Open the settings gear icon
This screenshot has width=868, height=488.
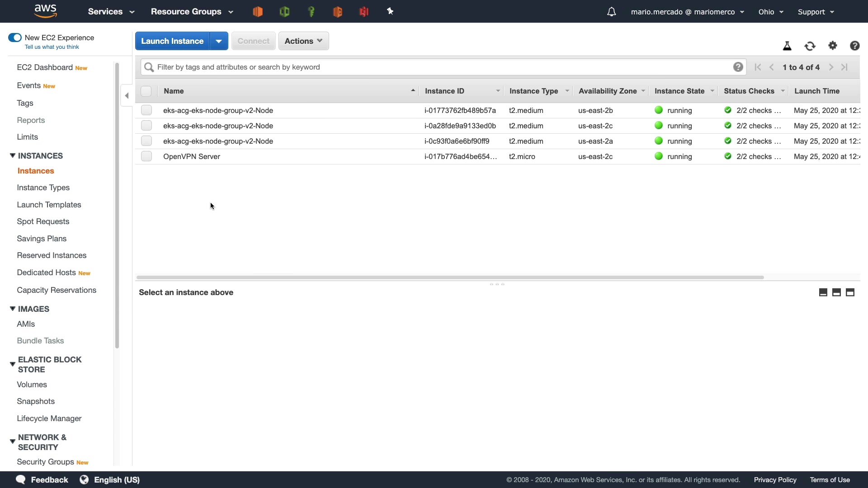point(833,46)
